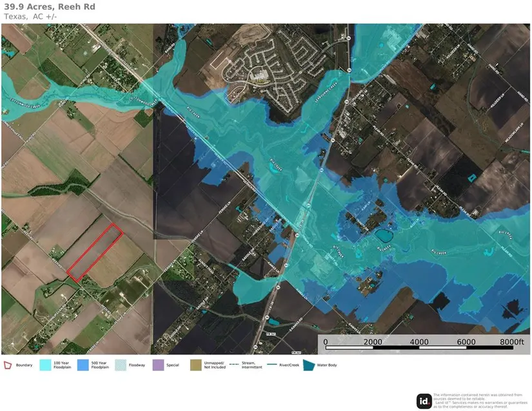Click the 39.9 Acres, Reeh Rd title

[x=44, y=7]
